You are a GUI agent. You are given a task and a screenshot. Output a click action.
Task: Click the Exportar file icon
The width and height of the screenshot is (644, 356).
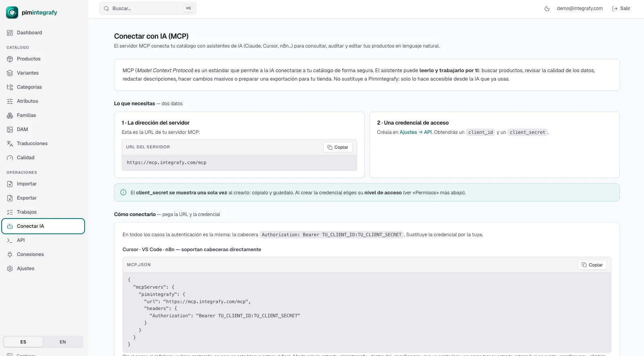pyautogui.click(x=10, y=198)
